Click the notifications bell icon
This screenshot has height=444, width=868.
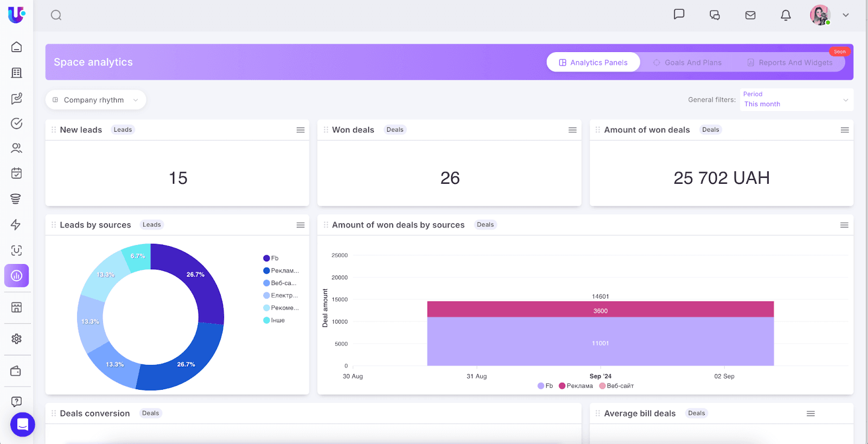coord(786,15)
